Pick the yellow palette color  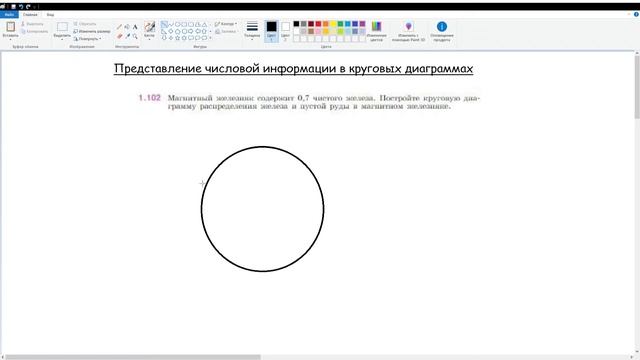tap(333, 24)
